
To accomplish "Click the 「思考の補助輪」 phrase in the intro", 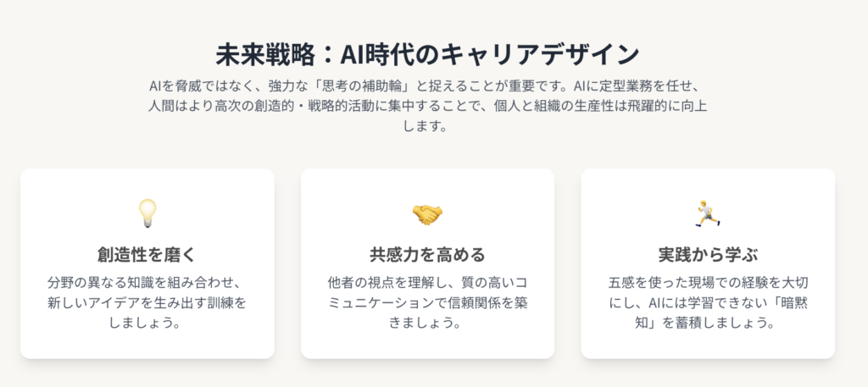I will (x=373, y=86).
